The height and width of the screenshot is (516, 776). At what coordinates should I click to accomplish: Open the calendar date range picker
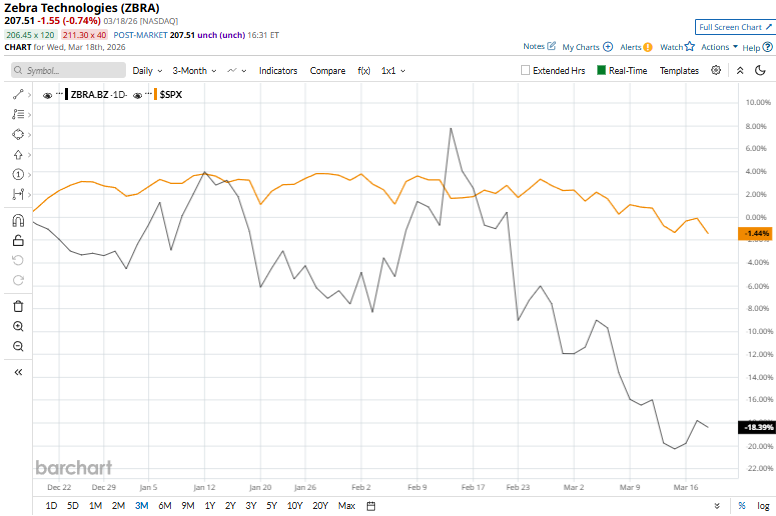371,506
